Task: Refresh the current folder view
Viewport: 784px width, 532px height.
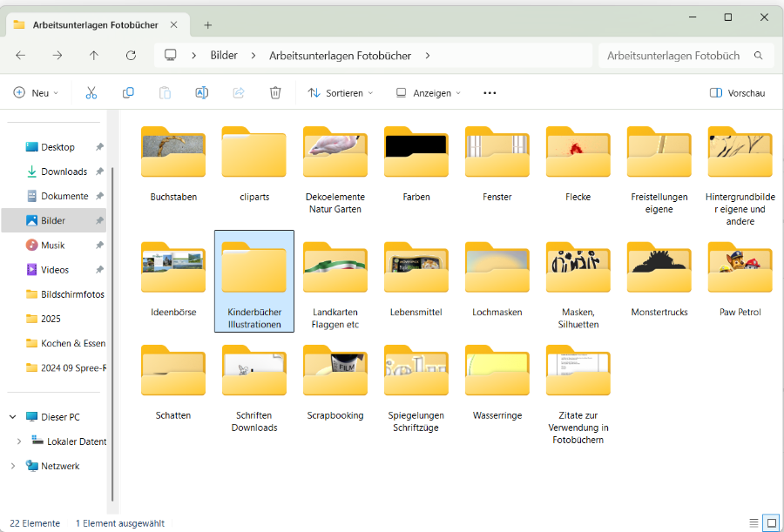Action: coord(131,55)
